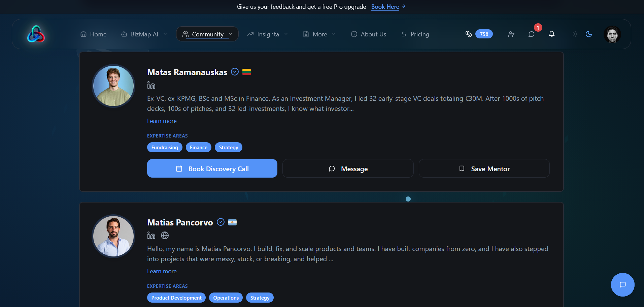The image size is (644, 307).
Task: Open Matias Pancorvo profile photo
Action: point(113,236)
